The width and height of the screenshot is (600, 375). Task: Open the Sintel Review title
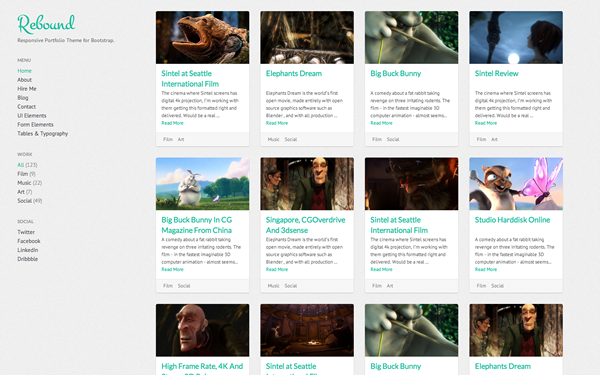[x=497, y=73]
